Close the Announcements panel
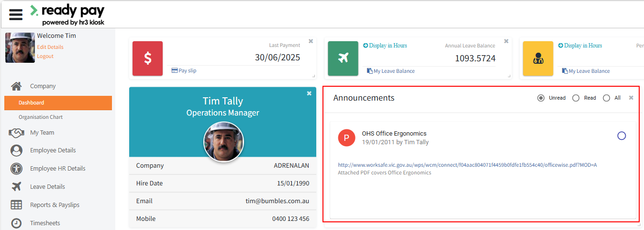 click(x=631, y=98)
